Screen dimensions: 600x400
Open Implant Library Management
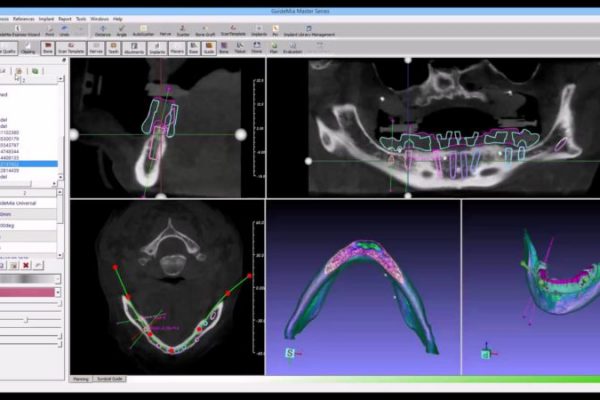pos(309,31)
